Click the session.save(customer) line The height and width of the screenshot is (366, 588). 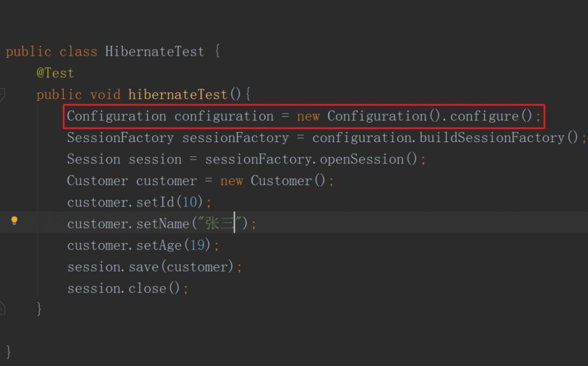click(155, 267)
